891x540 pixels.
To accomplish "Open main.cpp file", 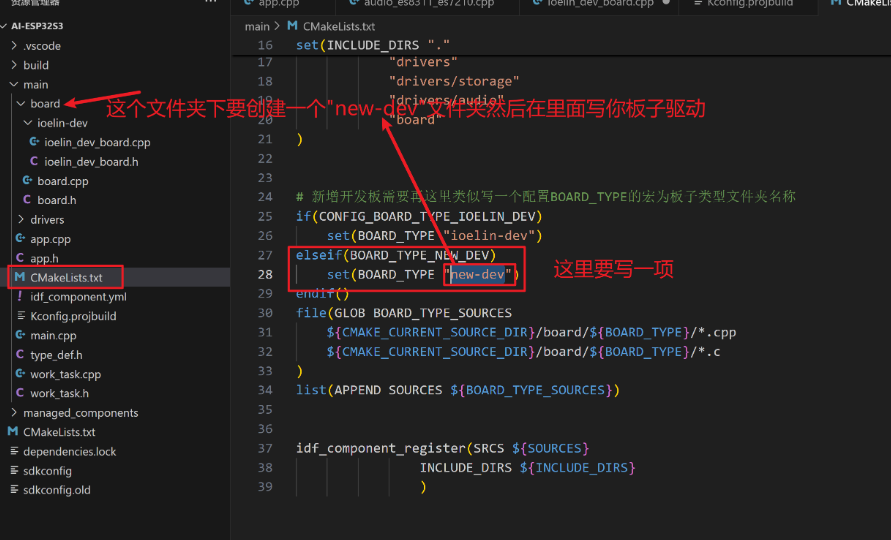I will tap(53, 335).
